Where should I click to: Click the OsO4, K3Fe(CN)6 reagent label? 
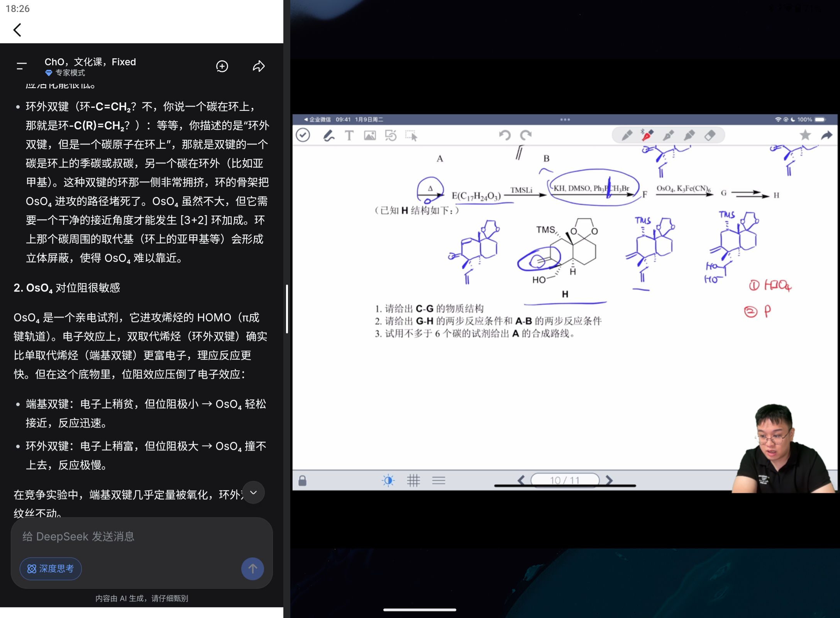pyautogui.click(x=684, y=188)
